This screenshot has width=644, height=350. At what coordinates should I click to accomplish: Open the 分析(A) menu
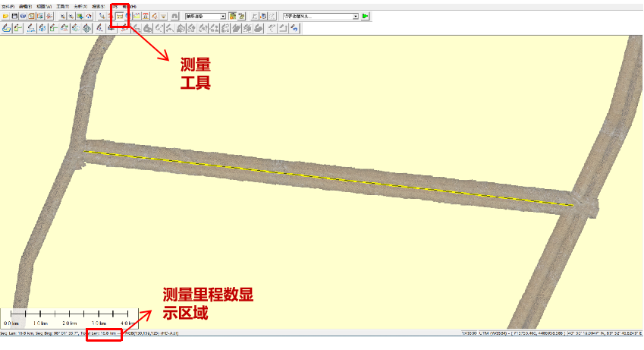80,6
